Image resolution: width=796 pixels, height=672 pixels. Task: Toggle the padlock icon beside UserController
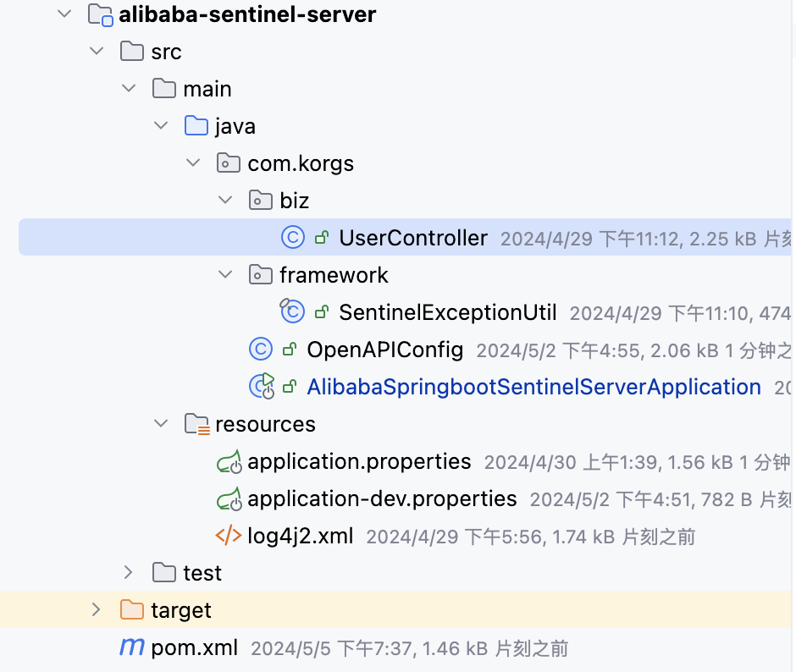click(320, 238)
